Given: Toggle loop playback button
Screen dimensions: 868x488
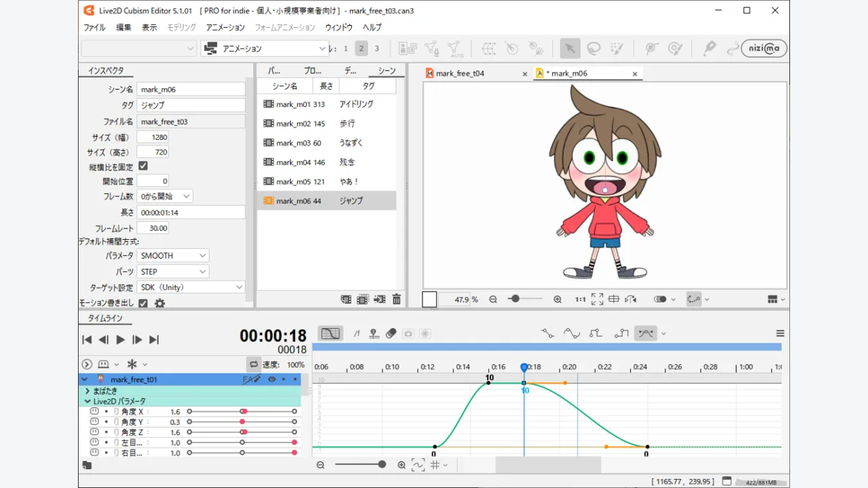Looking at the screenshot, I should coord(254,364).
